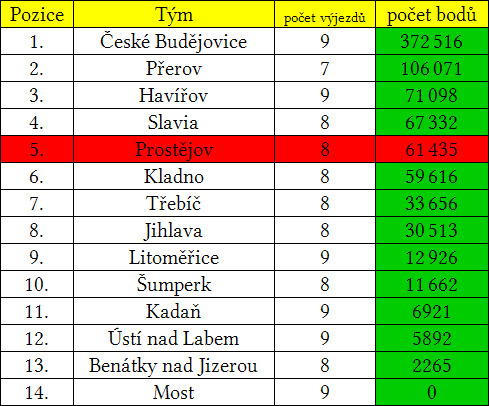
Task: Select the Tým column header
Action: [x=174, y=14]
